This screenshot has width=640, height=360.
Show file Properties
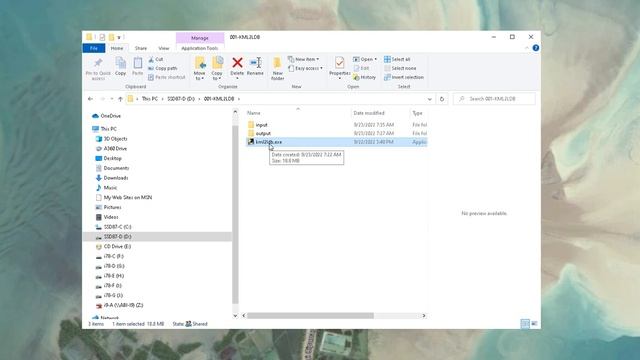point(340,68)
